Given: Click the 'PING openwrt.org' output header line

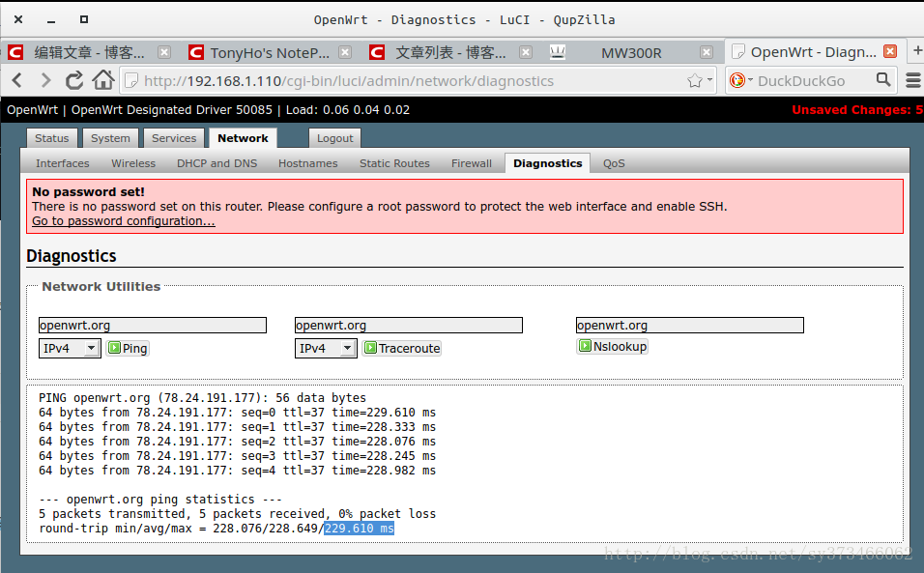Looking at the screenshot, I should [x=202, y=397].
